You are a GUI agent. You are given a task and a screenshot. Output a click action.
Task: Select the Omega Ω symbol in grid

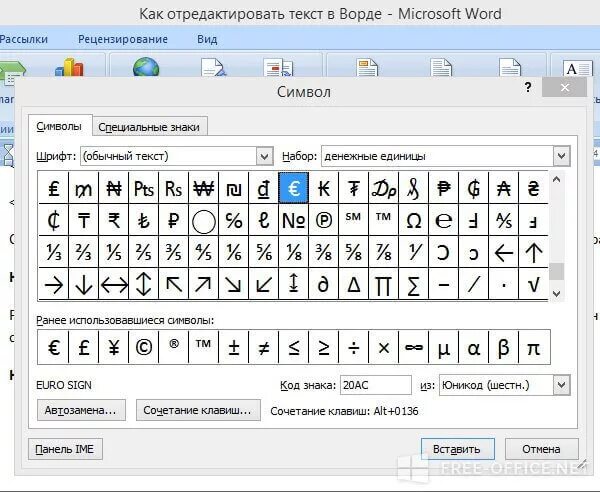(414, 220)
